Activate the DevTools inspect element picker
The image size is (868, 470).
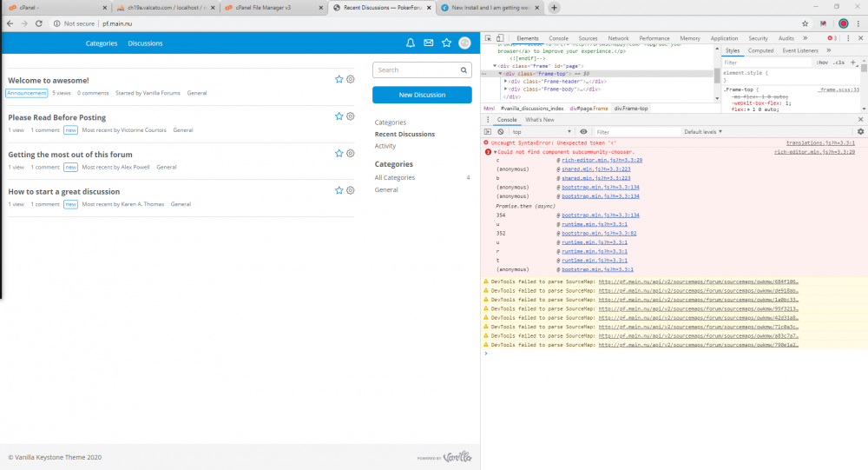(488, 38)
